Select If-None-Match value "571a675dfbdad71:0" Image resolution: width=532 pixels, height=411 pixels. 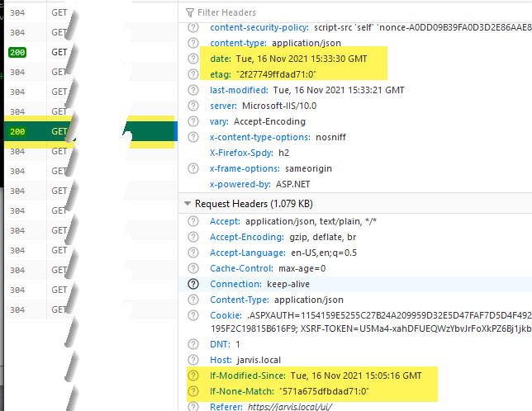324,391
